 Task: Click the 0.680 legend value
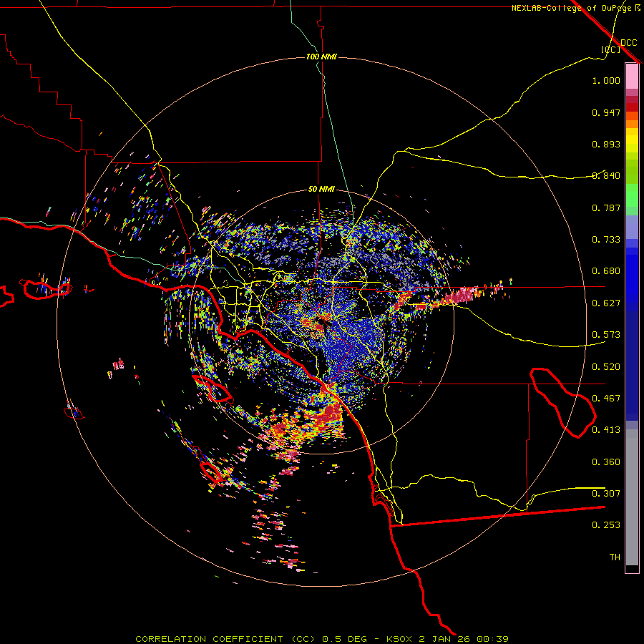(x=606, y=271)
